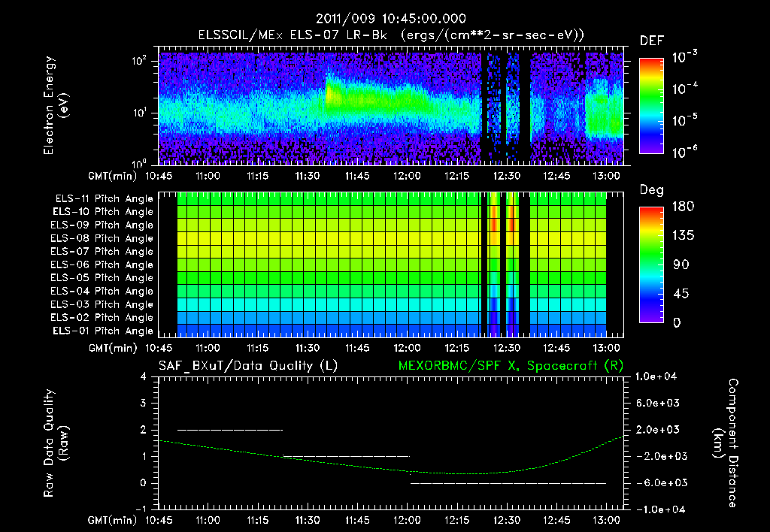Click the 10^1 tick on the Electron Energy axis
Screen dimensions: 770x532
coord(139,113)
